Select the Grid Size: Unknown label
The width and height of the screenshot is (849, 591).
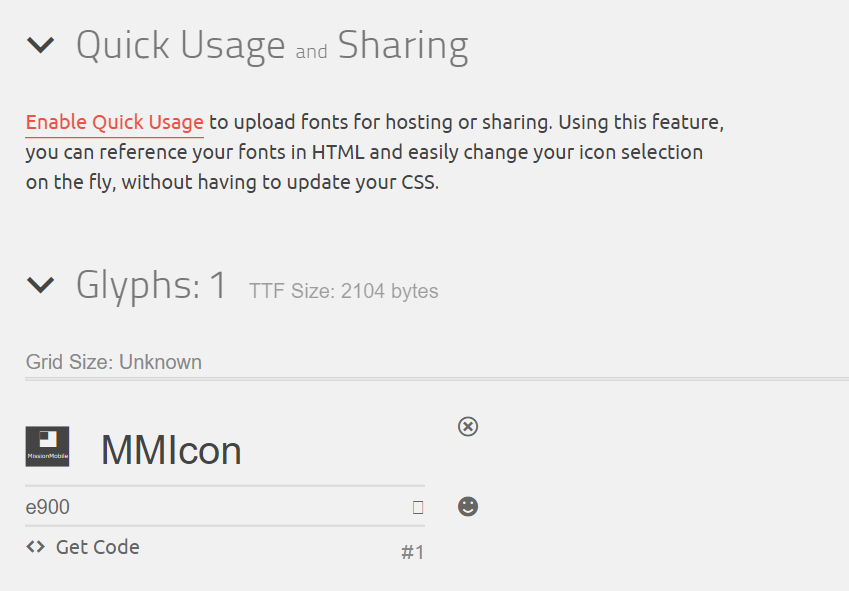tap(114, 362)
